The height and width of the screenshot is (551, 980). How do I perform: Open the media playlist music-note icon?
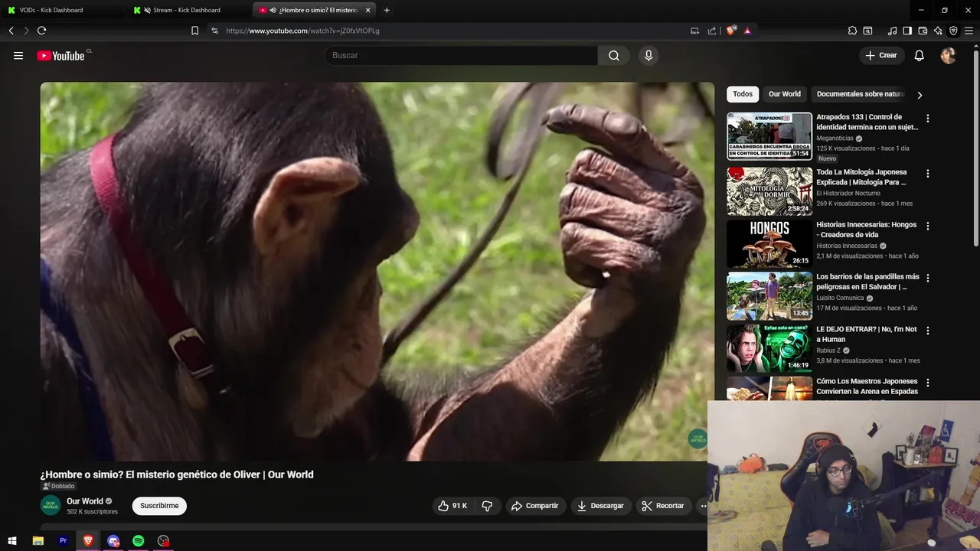coord(892,31)
